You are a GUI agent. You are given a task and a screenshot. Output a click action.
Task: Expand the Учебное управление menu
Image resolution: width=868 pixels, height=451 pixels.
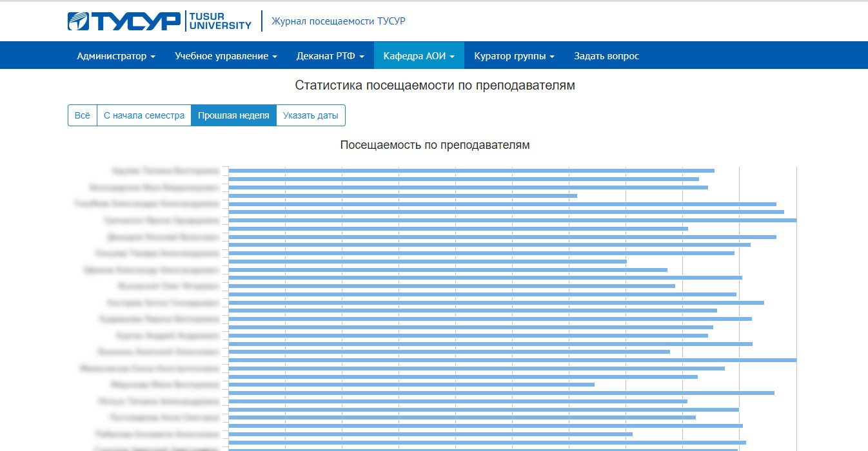225,56
